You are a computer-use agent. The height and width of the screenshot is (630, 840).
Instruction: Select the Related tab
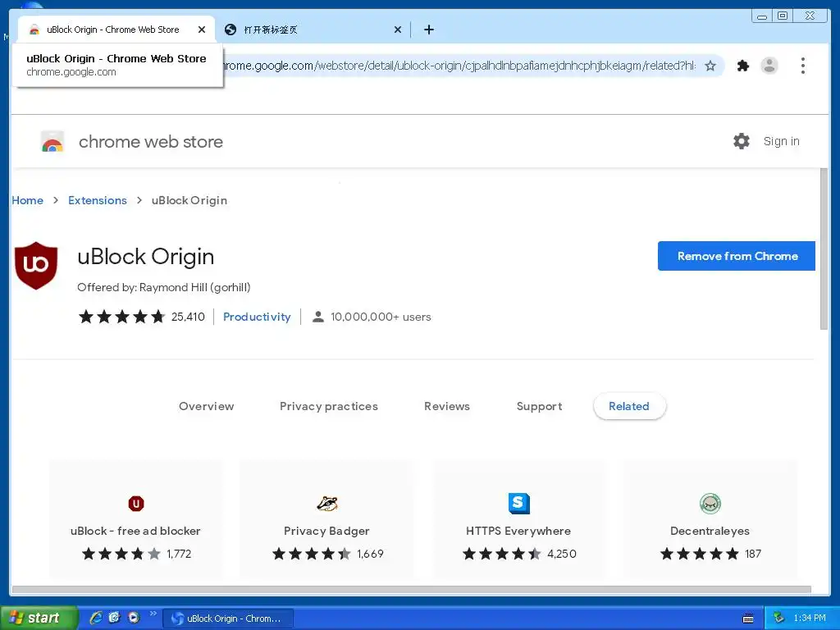(629, 406)
